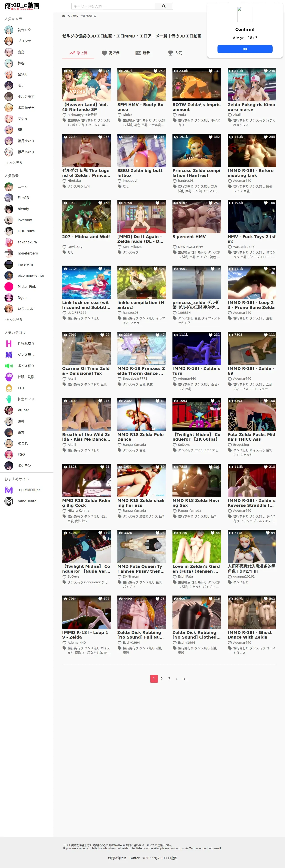Viewport: 285px width, 868px height.
Task: Open author lovemax avatar
Action: coord(9,220)
